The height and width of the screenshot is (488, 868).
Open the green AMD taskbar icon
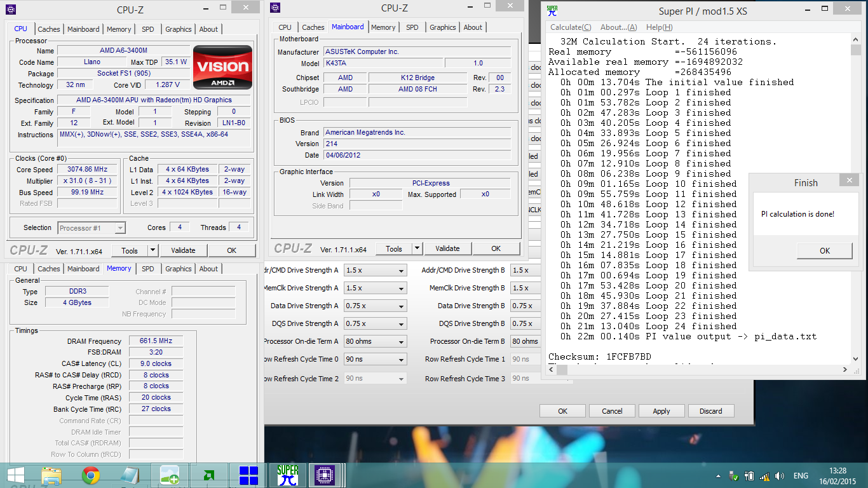(209, 475)
